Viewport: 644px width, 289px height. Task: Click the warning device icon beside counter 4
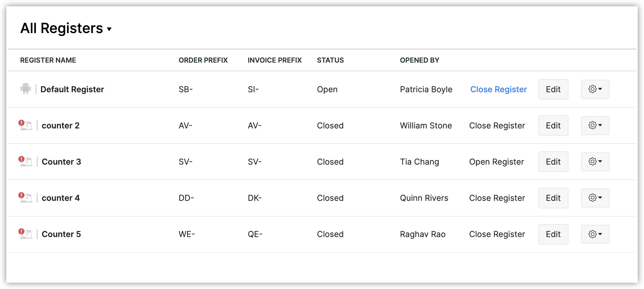(25, 198)
